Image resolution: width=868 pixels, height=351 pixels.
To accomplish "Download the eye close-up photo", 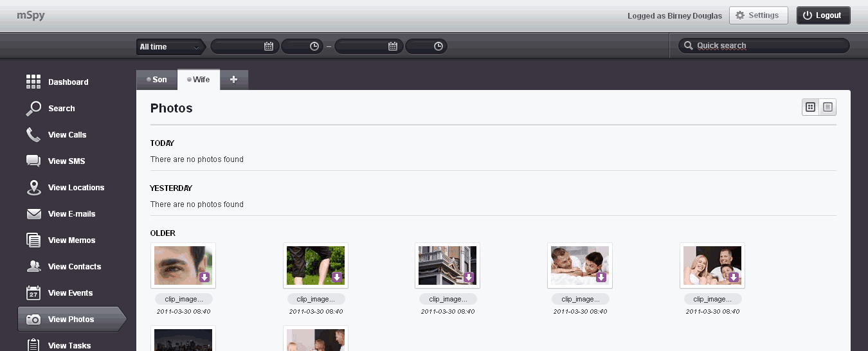I will click(204, 278).
